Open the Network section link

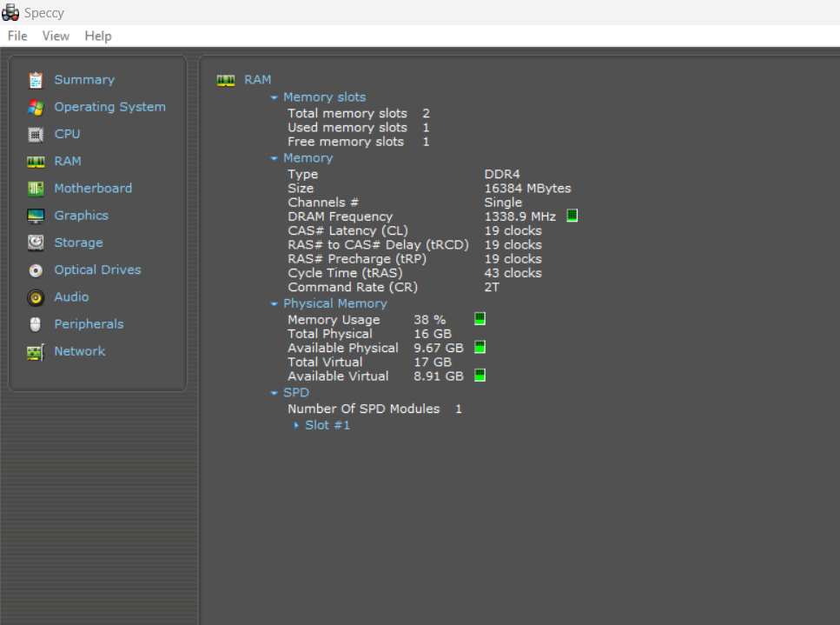click(x=79, y=351)
